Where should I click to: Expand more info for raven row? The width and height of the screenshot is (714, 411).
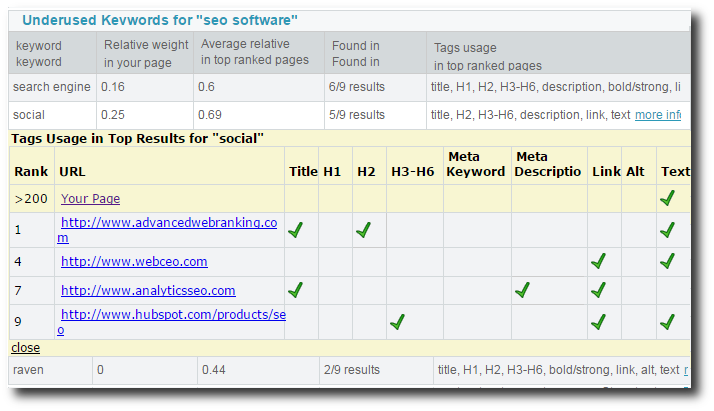tap(686, 370)
